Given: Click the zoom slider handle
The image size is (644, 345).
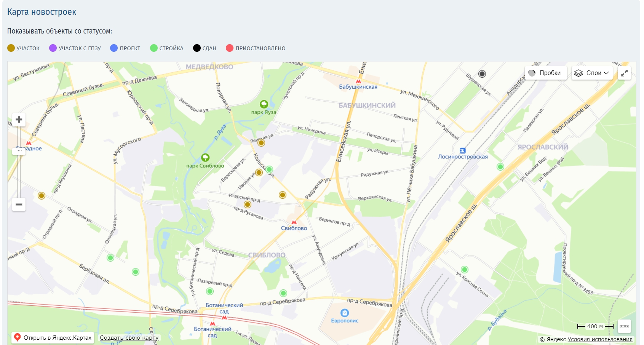Looking at the screenshot, I should click(19, 151).
